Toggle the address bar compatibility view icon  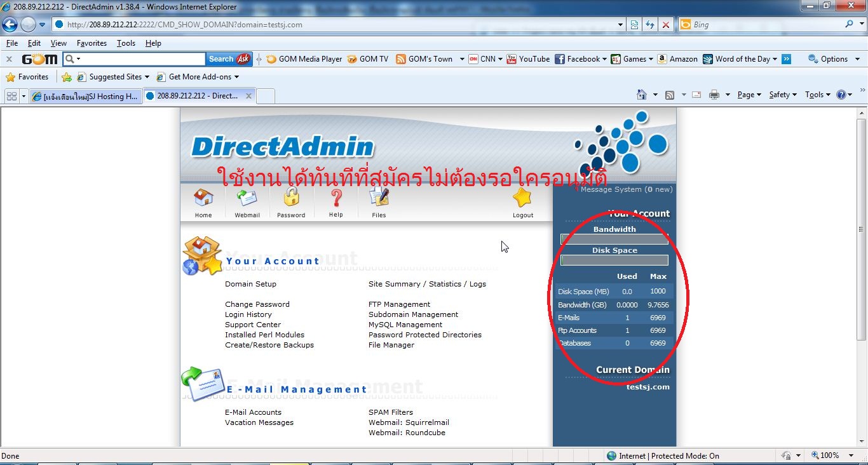[634, 25]
